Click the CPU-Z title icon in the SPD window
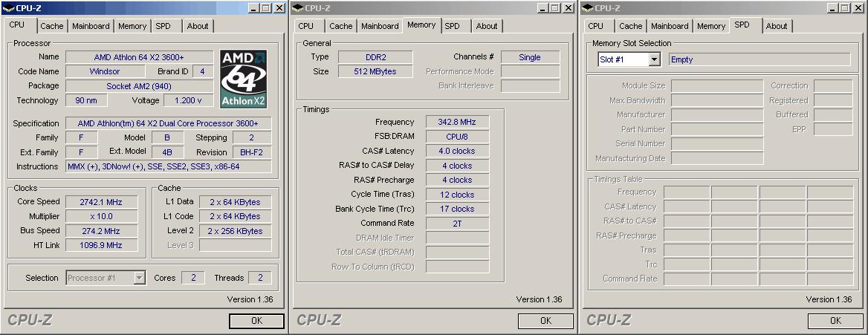 tap(587, 7)
